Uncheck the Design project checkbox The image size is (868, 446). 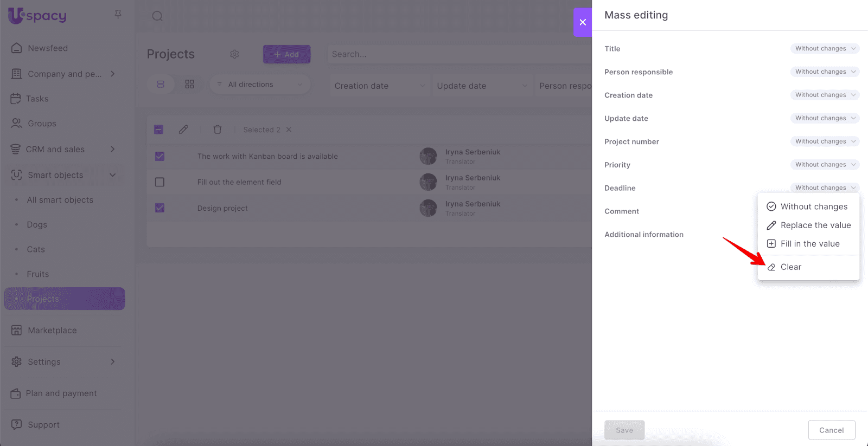pos(159,208)
